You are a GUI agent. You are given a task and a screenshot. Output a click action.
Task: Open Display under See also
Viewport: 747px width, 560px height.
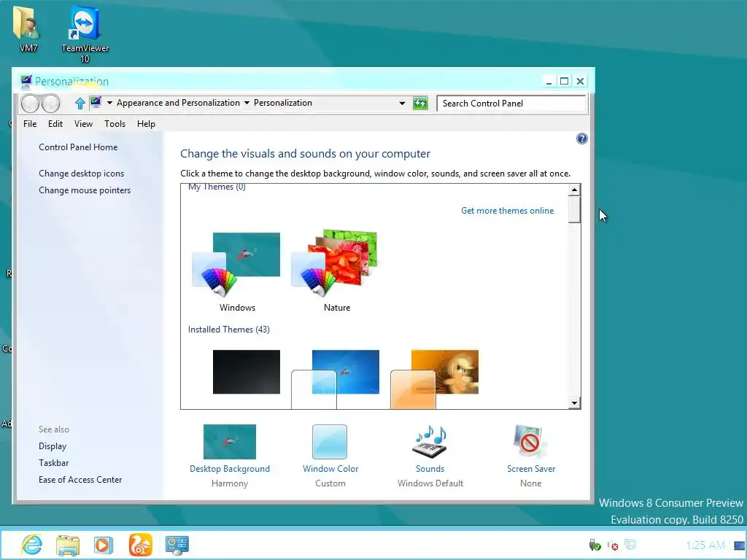click(x=53, y=446)
